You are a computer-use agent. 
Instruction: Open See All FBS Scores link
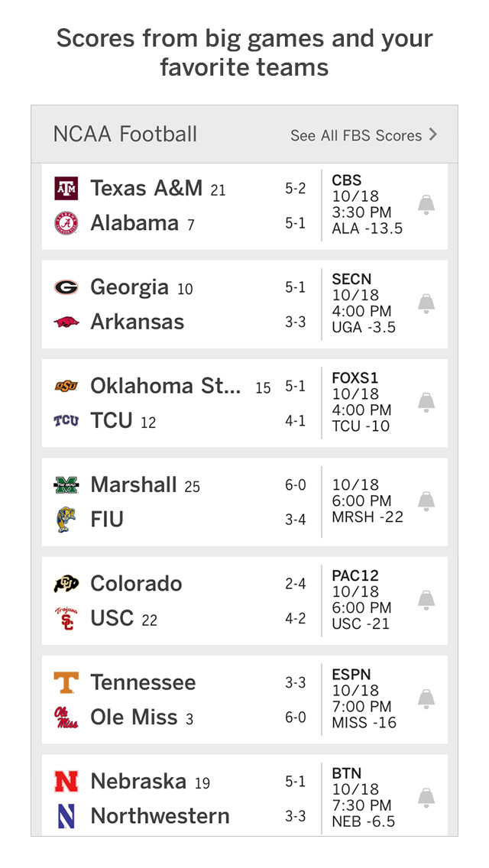click(x=356, y=135)
